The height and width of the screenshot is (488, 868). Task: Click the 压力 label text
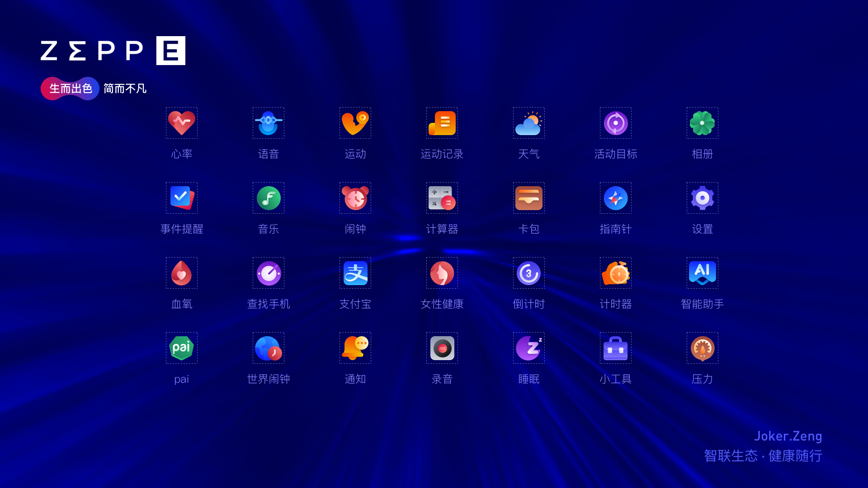[x=703, y=379]
